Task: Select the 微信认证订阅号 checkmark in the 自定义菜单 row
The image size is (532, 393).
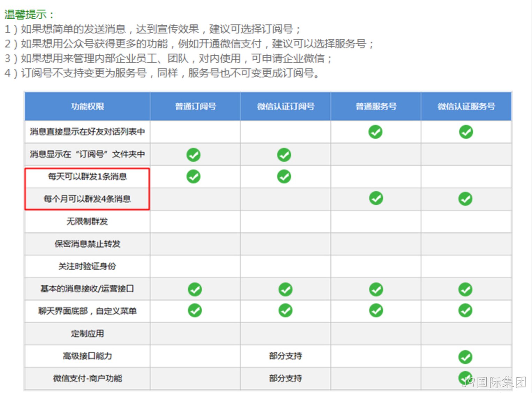Action: click(286, 310)
